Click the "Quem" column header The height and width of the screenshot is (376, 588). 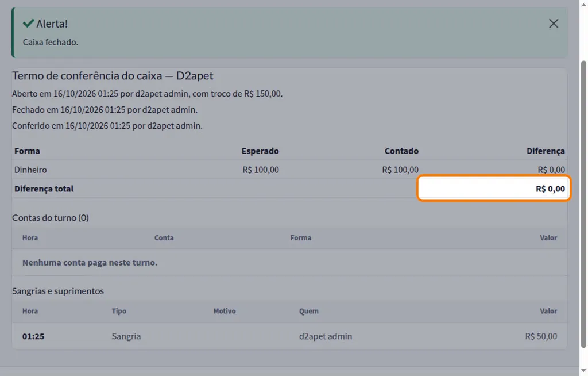[x=308, y=311]
